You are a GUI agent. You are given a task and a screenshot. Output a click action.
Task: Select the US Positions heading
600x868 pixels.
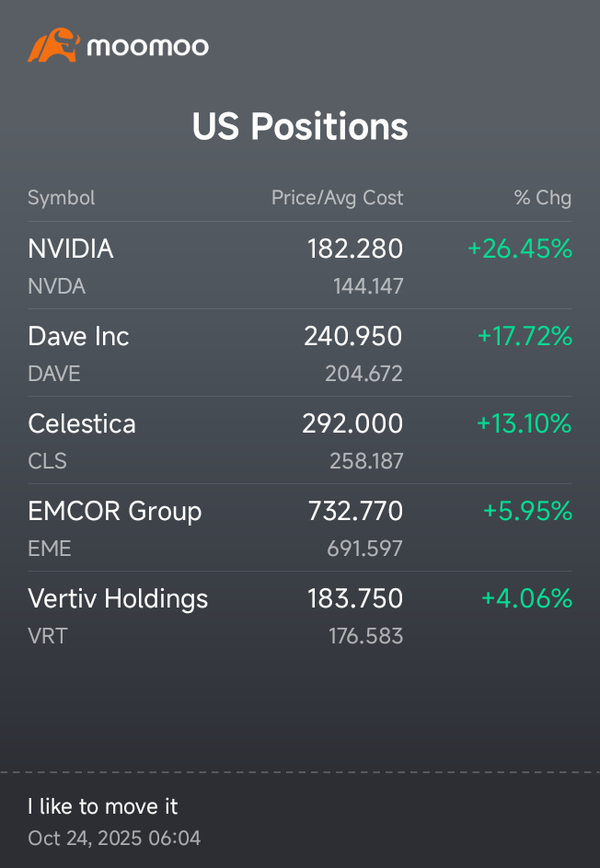[x=300, y=126]
